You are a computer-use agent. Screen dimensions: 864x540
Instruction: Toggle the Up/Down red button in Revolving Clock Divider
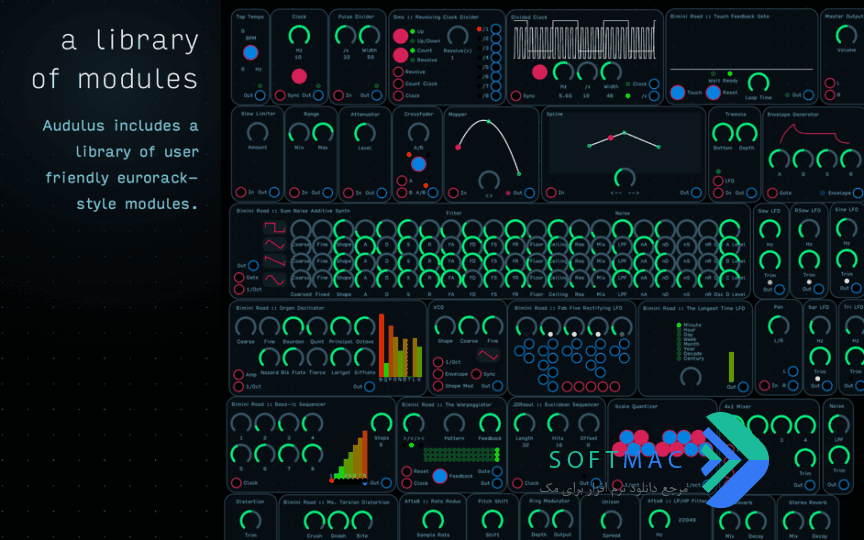[401, 36]
